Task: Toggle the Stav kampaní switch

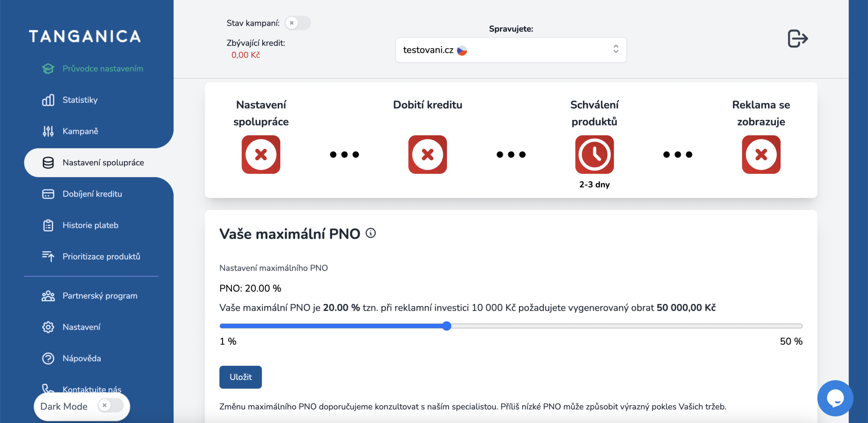Action: point(297,23)
